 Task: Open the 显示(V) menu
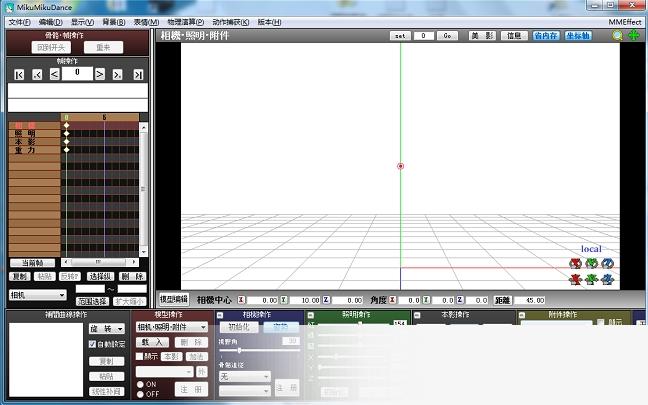click(82, 22)
